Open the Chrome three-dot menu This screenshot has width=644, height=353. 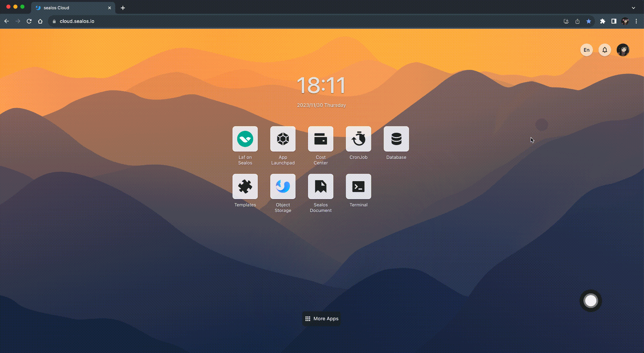[x=636, y=21]
